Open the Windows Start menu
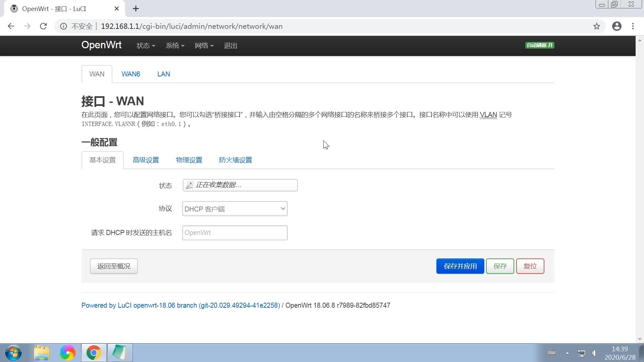644x362 pixels. click(x=13, y=353)
